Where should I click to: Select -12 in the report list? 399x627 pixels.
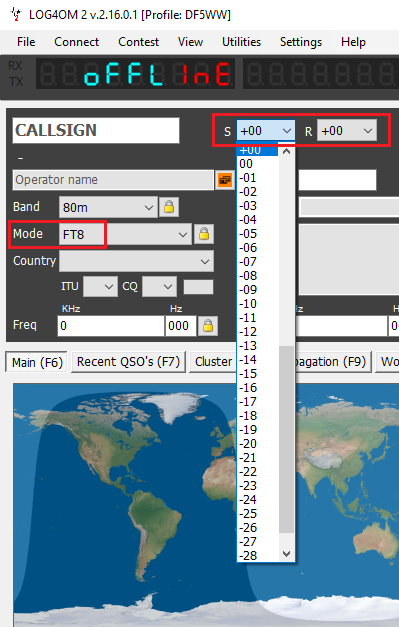click(x=258, y=331)
